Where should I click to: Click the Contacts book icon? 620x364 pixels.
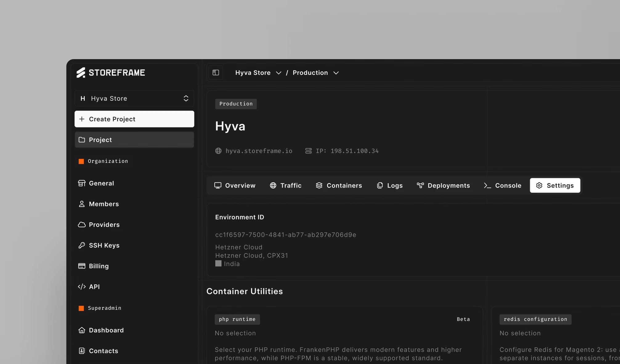(82, 351)
